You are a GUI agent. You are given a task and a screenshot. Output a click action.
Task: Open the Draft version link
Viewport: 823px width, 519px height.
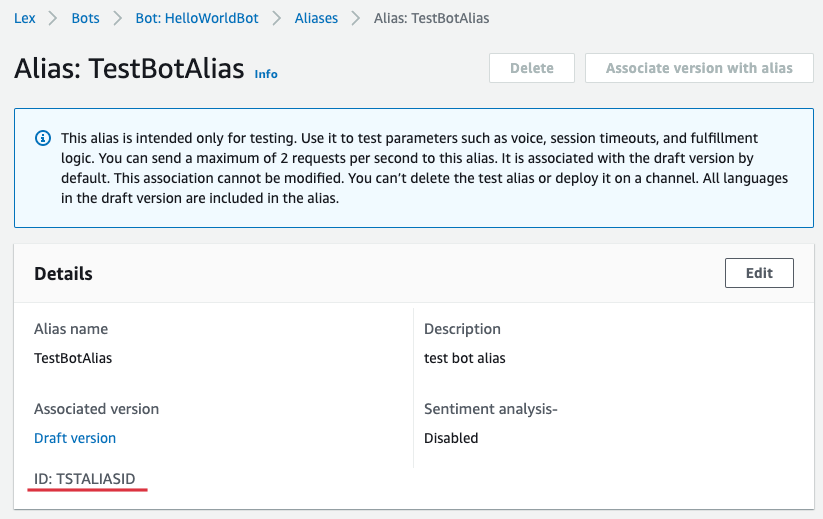[75, 438]
